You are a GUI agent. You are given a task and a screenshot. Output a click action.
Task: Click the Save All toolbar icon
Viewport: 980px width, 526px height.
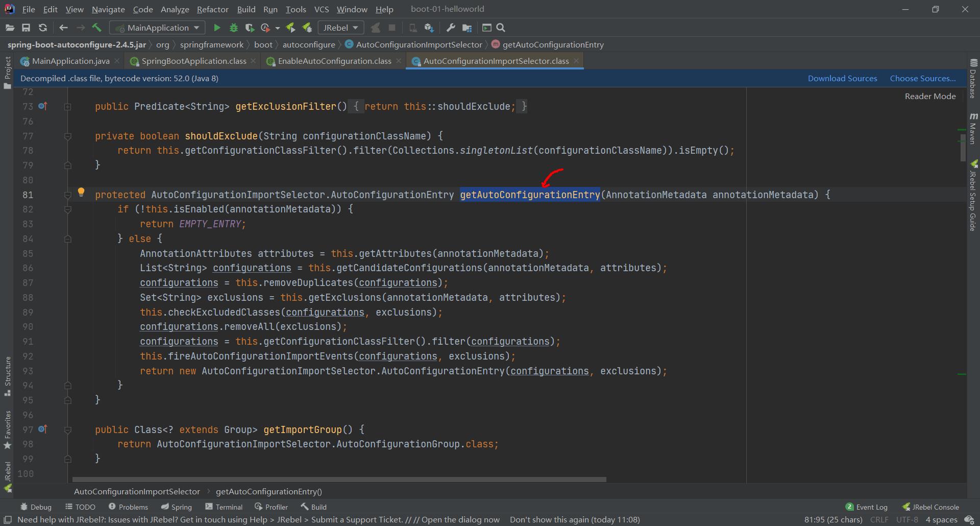click(x=26, y=28)
